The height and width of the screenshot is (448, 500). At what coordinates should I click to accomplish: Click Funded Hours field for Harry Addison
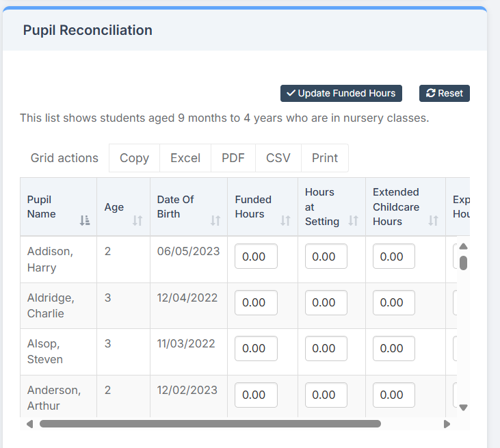pos(256,256)
